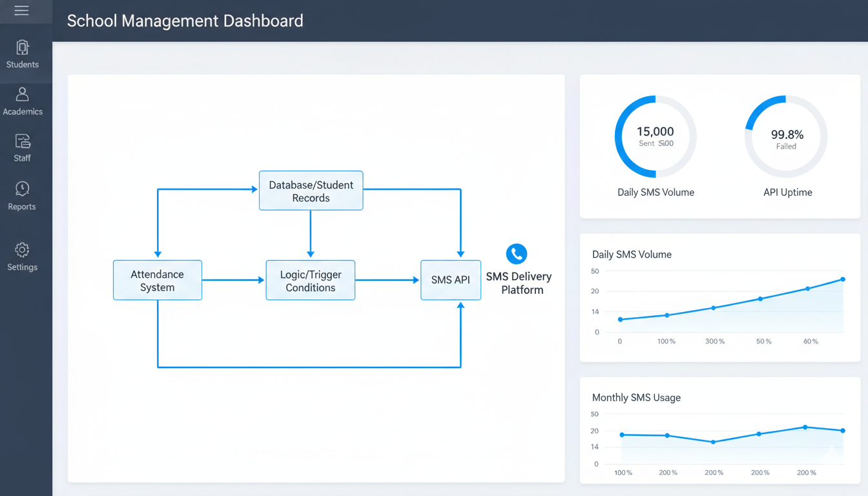Image resolution: width=868 pixels, height=496 pixels.
Task: Click the Monthly SMS Usage chart title
Action: pos(636,398)
